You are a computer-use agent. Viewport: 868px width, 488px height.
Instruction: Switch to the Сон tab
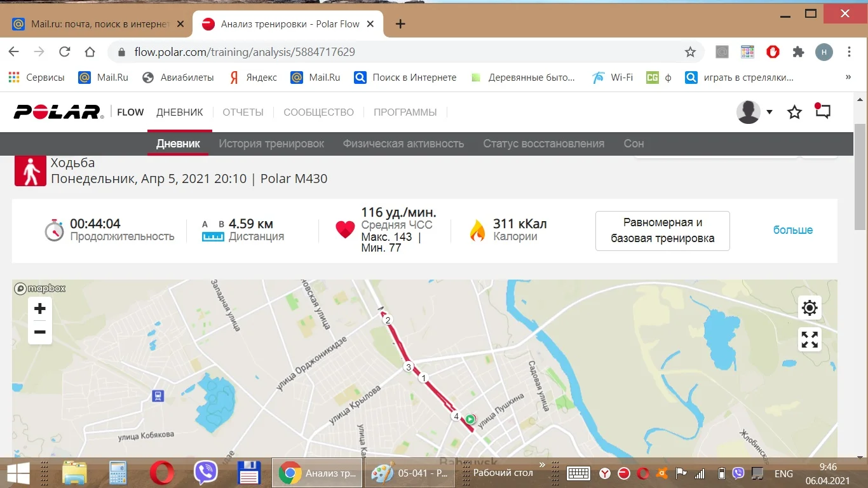point(634,144)
